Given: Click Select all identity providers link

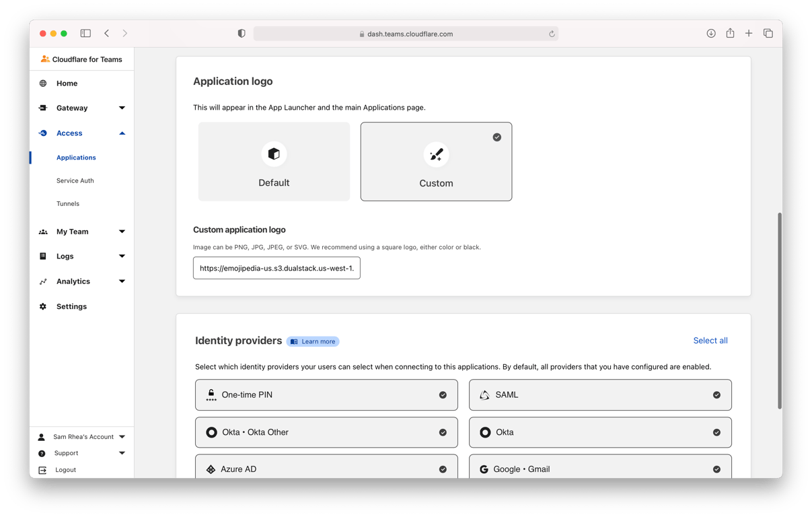Looking at the screenshot, I should [x=710, y=341].
